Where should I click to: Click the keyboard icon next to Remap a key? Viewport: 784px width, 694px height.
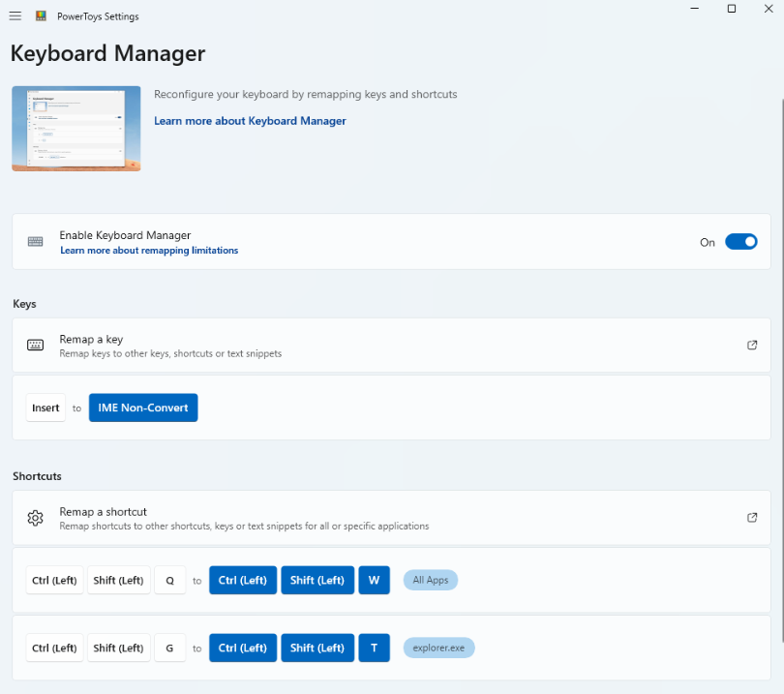coord(35,345)
